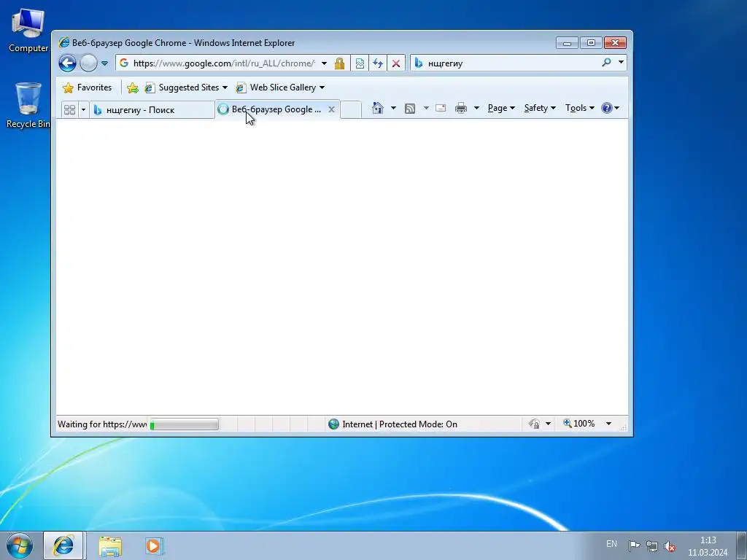Open search provider dropdown arrow
This screenshot has height=560, width=747.
point(621,63)
